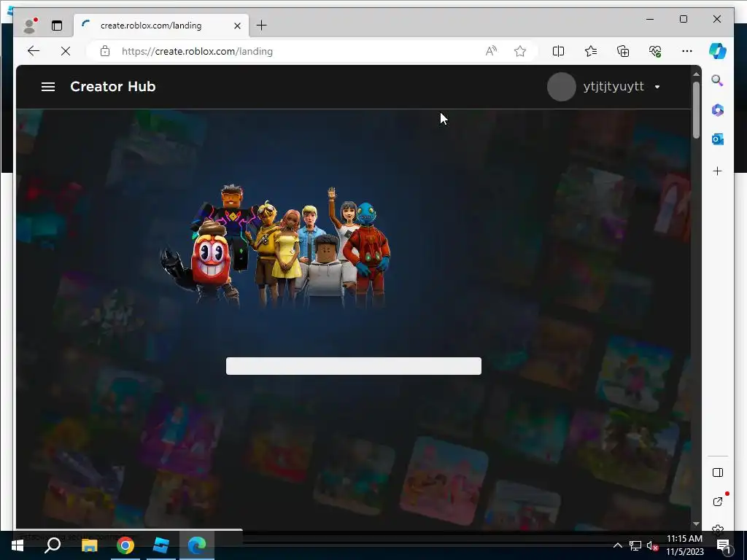
Task: Click the scrollbar up arrow
Action: tap(696, 74)
